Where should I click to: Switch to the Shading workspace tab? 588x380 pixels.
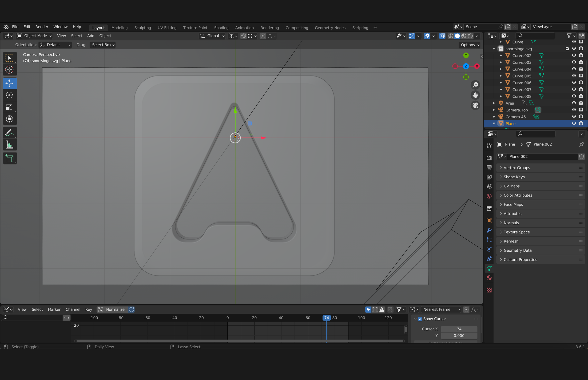click(x=221, y=28)
